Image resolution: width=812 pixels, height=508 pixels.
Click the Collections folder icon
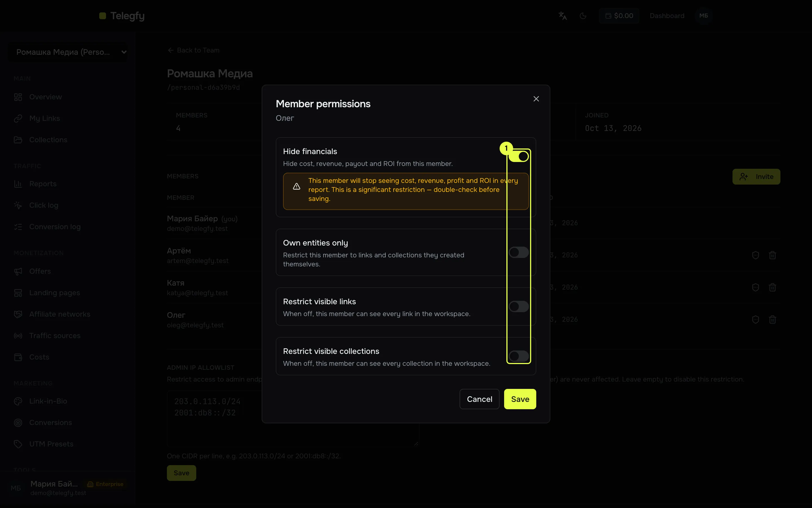click(18, 140)
